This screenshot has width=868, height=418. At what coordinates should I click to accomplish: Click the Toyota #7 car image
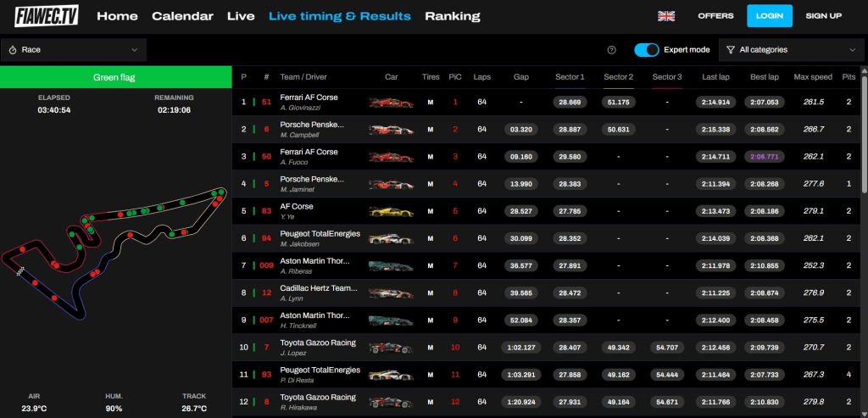pyautogui.click(x=391, y=348)
